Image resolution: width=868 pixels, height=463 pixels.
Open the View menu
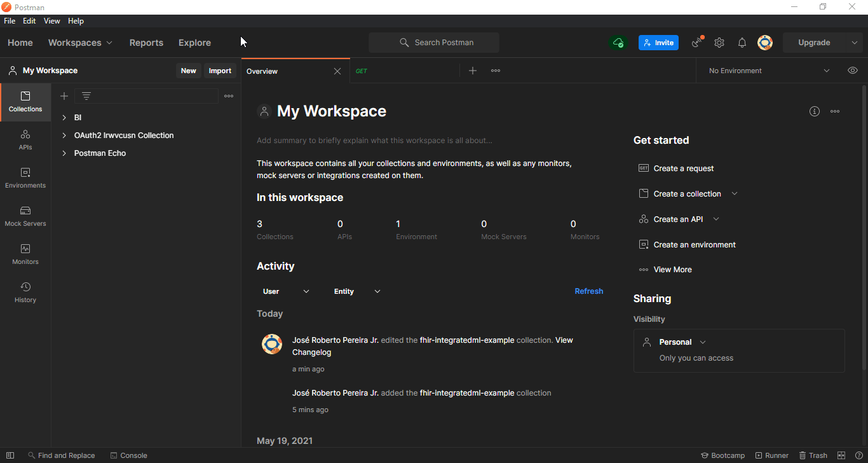(52, 21)
